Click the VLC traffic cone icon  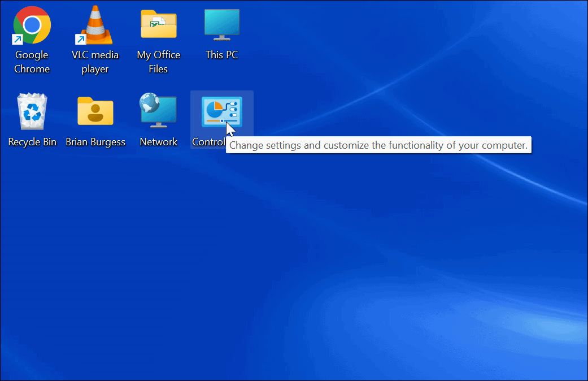(95, 25)
